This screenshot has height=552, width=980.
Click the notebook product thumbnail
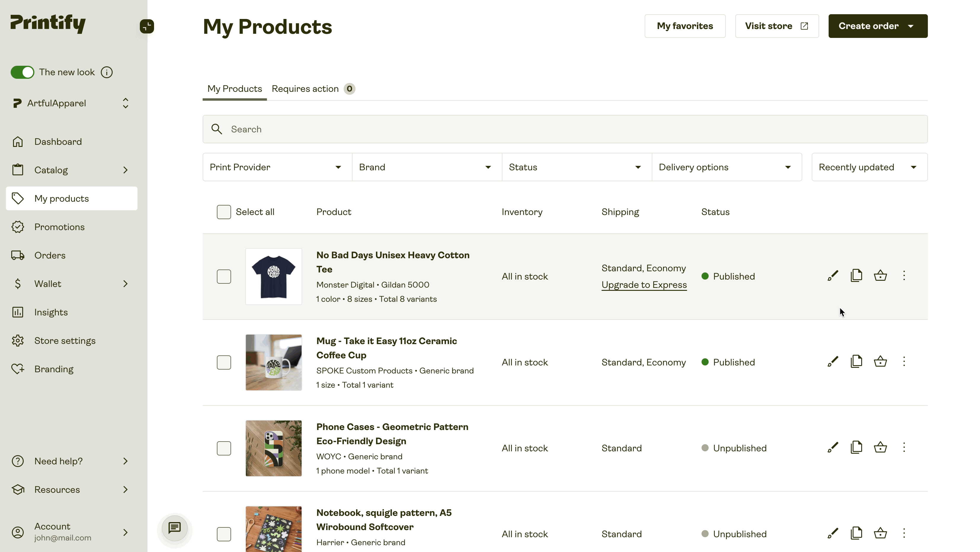coord(273,529)
